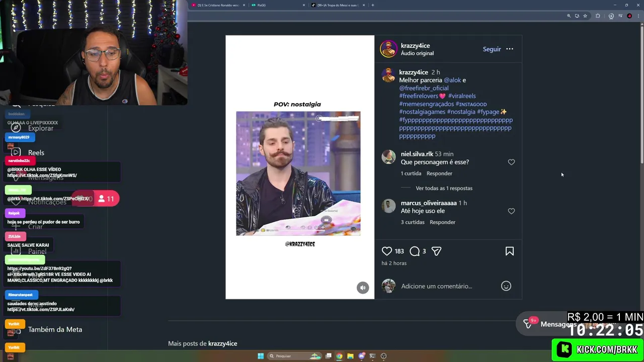Open the Explorar sidebar item

tap(41, 128)
